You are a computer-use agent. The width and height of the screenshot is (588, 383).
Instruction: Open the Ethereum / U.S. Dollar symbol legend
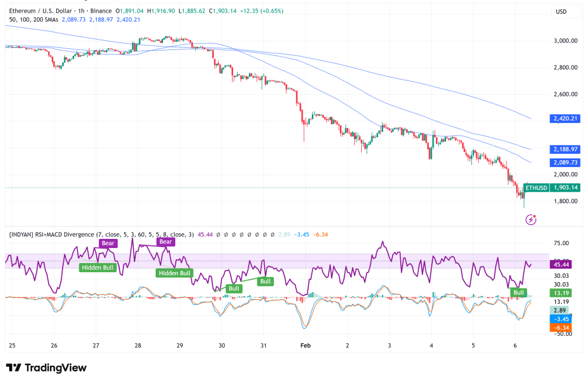40,10
